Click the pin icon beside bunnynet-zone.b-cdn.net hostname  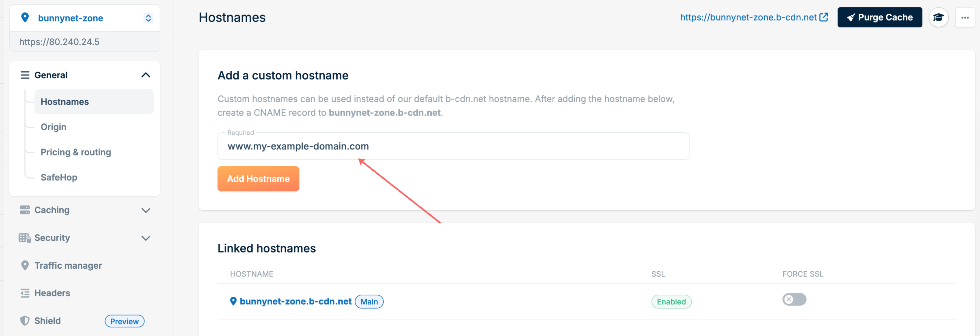click(233, 301)
